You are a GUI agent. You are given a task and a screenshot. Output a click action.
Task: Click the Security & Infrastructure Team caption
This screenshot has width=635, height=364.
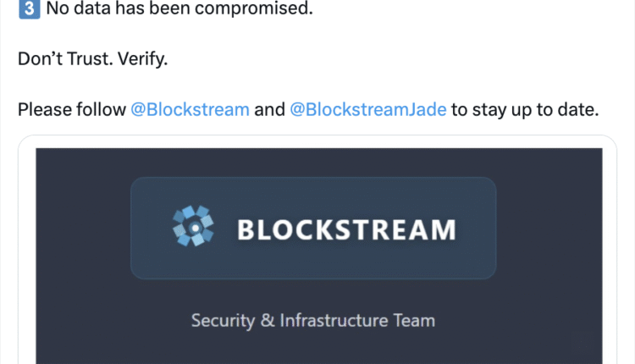(x=313, y=321)
